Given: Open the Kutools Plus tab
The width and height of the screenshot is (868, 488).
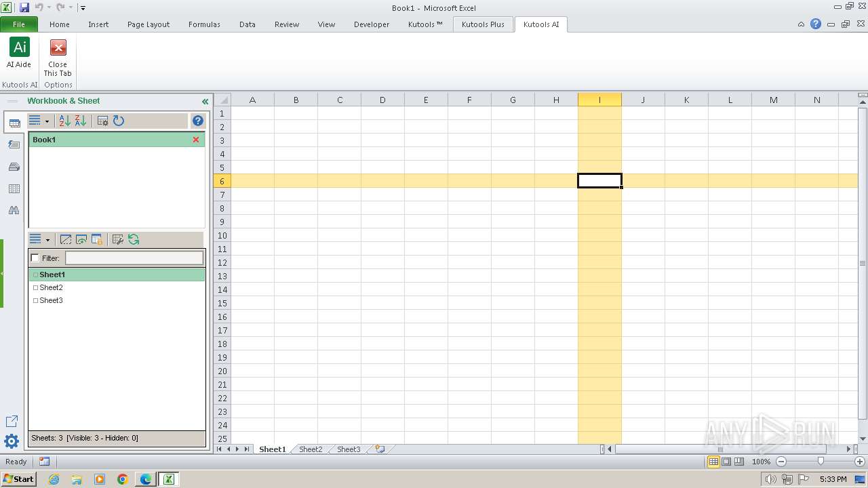Looking at the screenshot, I should [483, 24].
